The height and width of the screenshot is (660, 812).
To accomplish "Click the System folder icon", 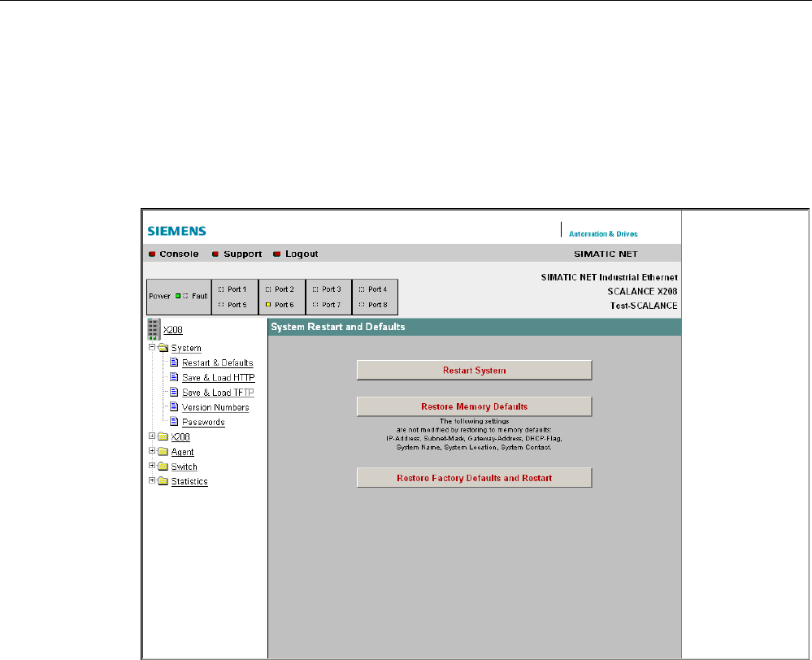I will pos(163,348).
